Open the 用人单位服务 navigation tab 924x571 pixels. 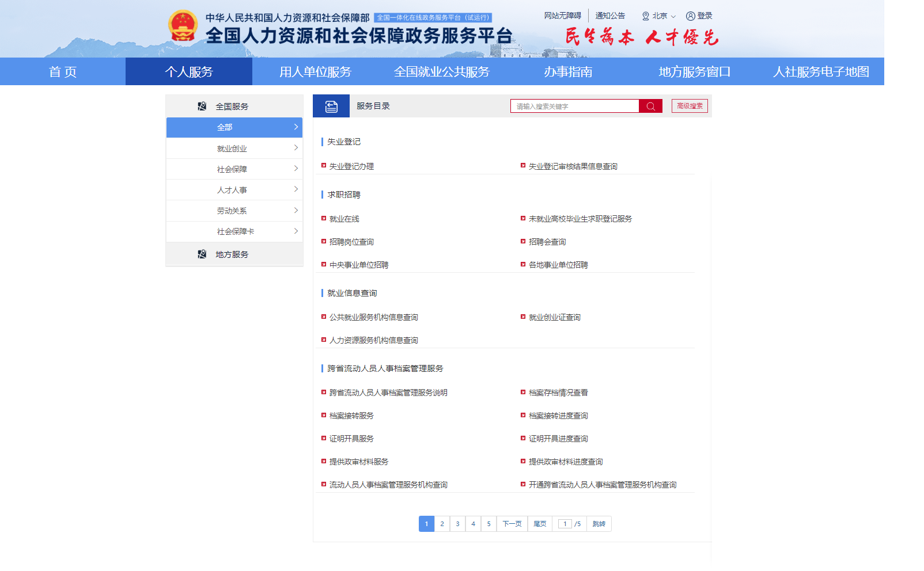tap(315, 72)
